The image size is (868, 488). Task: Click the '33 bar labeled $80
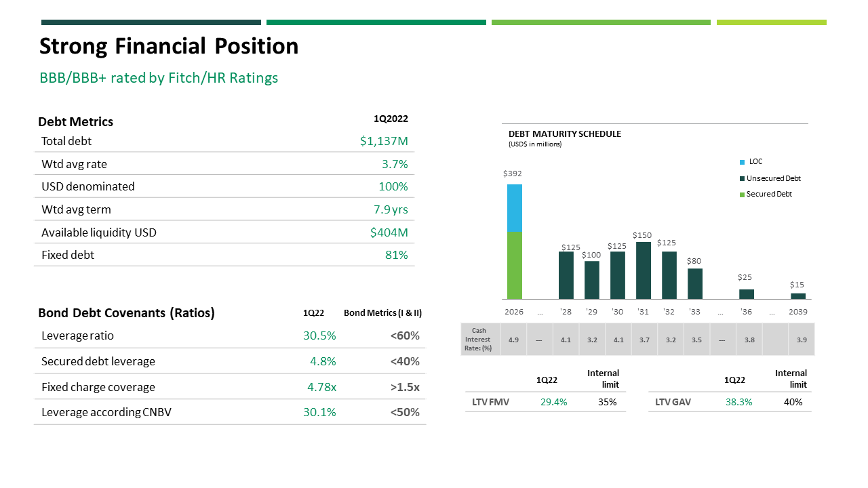click(695, 283)
